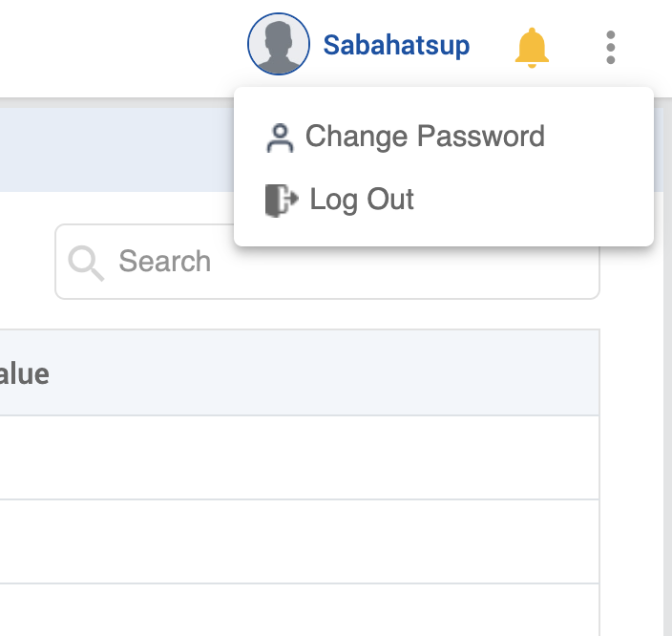Select Change Password from the menu
The width and height of the screenshot is (672, 636).
click(x=424, y=137)
